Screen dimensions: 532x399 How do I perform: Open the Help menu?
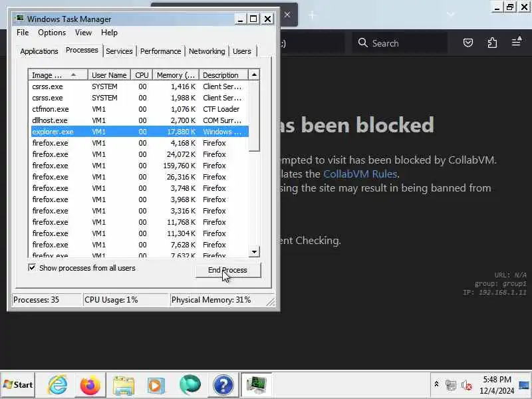tap(109, 33)
